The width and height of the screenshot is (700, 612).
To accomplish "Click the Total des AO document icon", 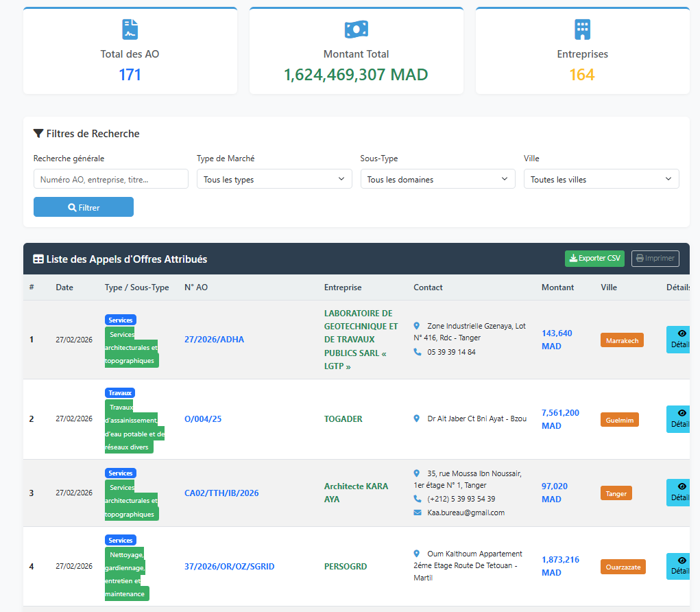I will point(130,30).
